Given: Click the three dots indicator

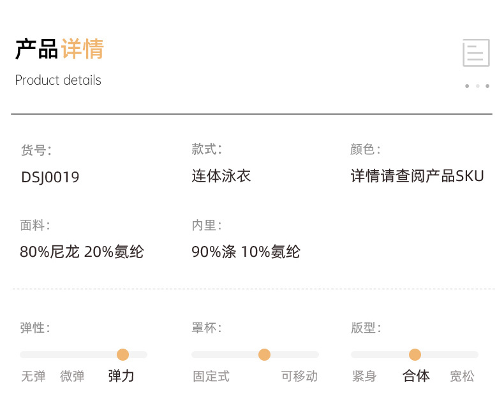Looking at the screenshot, I should click(x=477, y=86).
